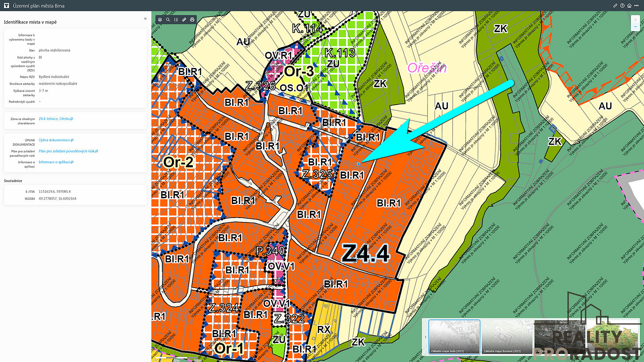Open the map search tool
Image resolution: width=644 pixels, height=362 pixels.
tap(168, 19)
